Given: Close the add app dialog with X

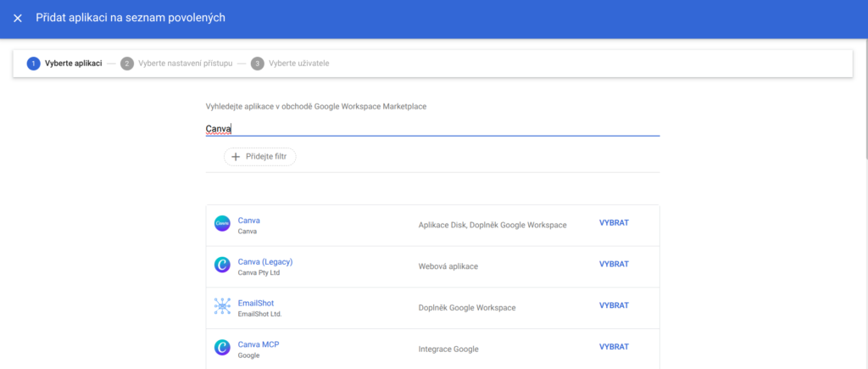Looking at the screenshot, I should (x=18, y=18).
